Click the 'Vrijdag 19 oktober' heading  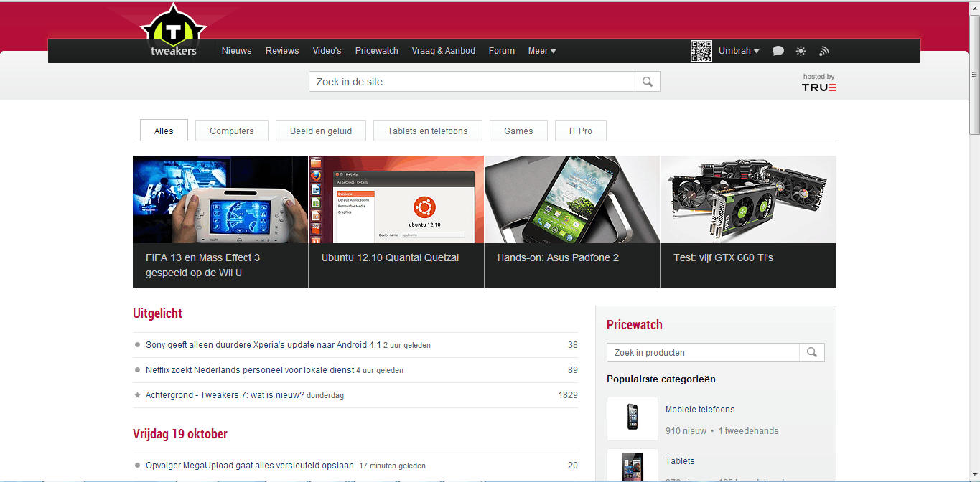[x=180, y=434]
